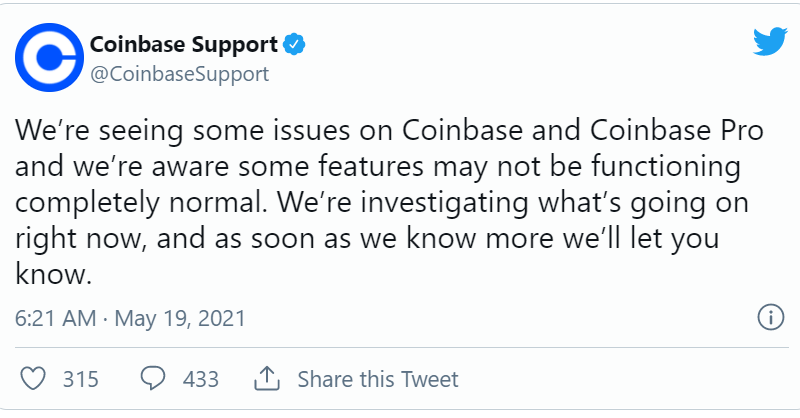Open Twitter via the bird logo
The image size is (800, 418).
pos(770,41)
